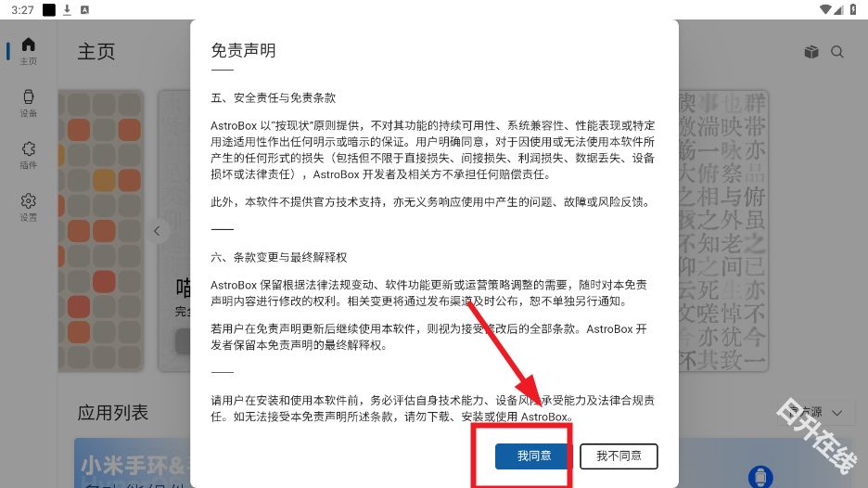Click the left chevron carousel arrow
868x488 pixels.
coord(158,231)
